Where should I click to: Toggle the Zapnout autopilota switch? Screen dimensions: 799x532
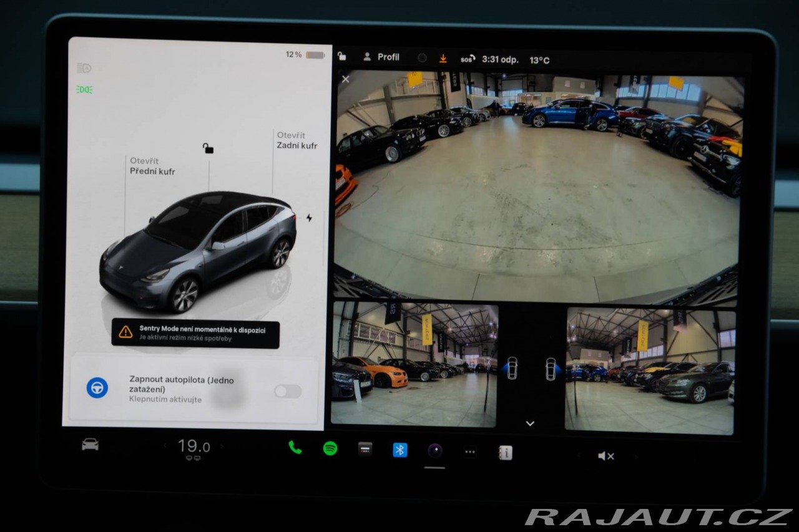288,391
